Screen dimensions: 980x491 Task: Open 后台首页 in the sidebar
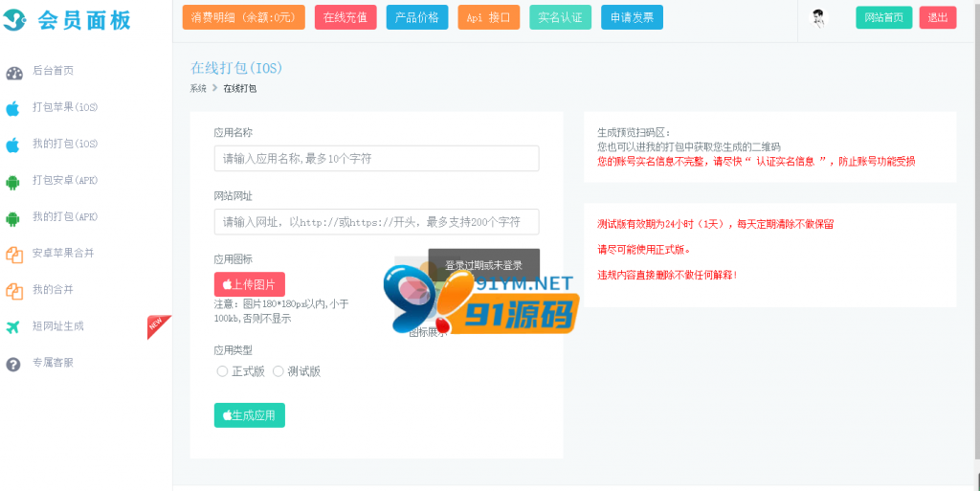coord(54,71)
